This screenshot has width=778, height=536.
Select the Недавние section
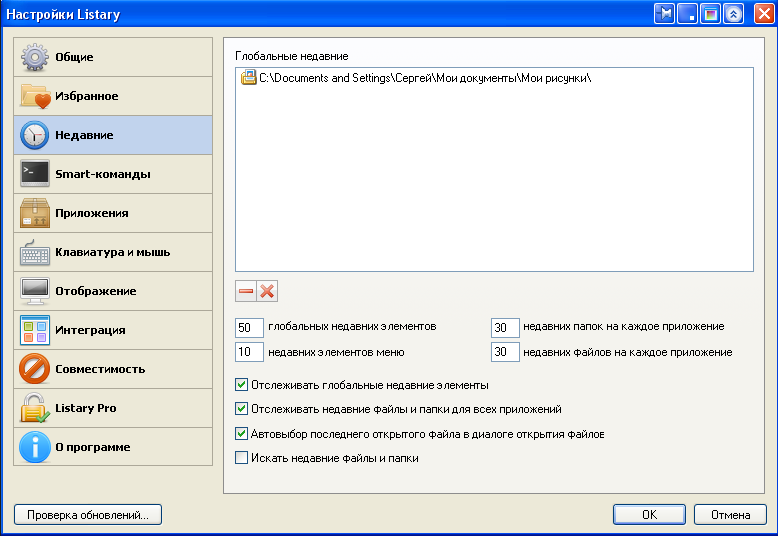113,135
